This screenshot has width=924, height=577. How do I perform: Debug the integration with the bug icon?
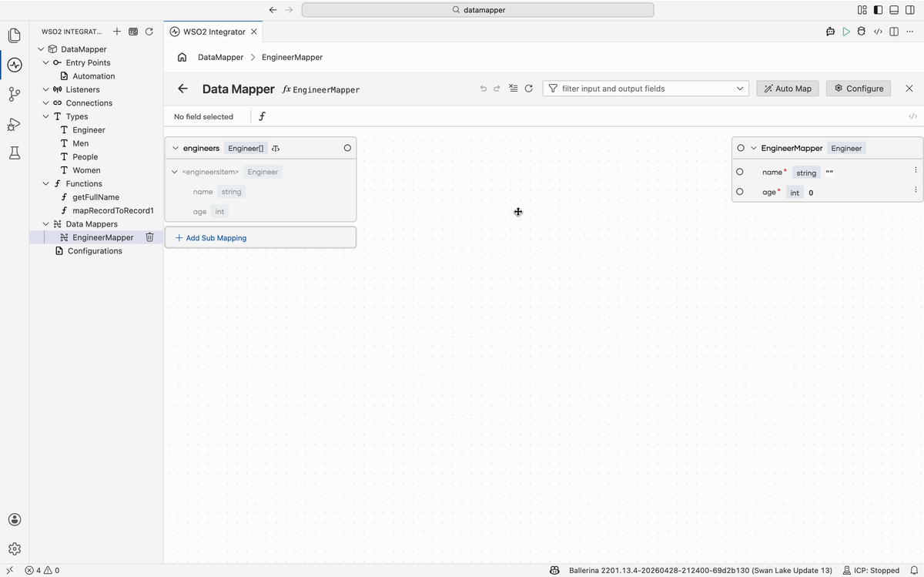pos(862,32)
